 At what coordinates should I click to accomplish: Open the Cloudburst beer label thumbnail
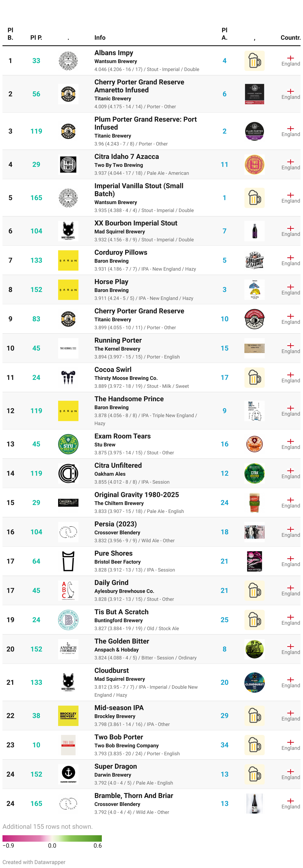[x=255, y=682]
